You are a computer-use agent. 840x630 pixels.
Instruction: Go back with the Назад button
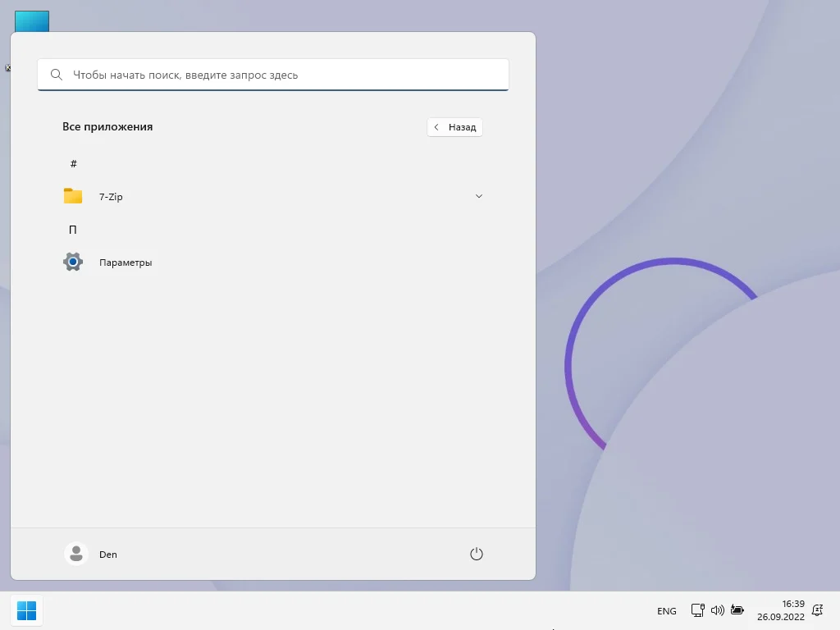(x=454, y=127)
